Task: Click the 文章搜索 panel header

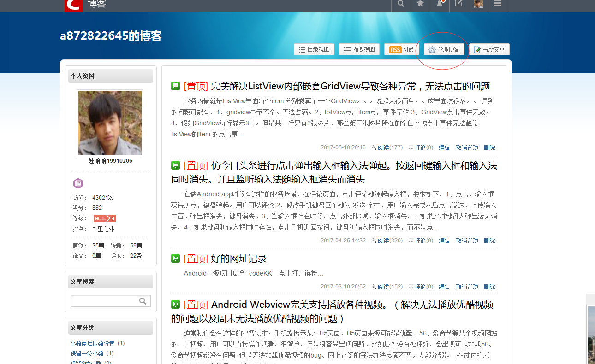Action: click(x=111, y=282)
